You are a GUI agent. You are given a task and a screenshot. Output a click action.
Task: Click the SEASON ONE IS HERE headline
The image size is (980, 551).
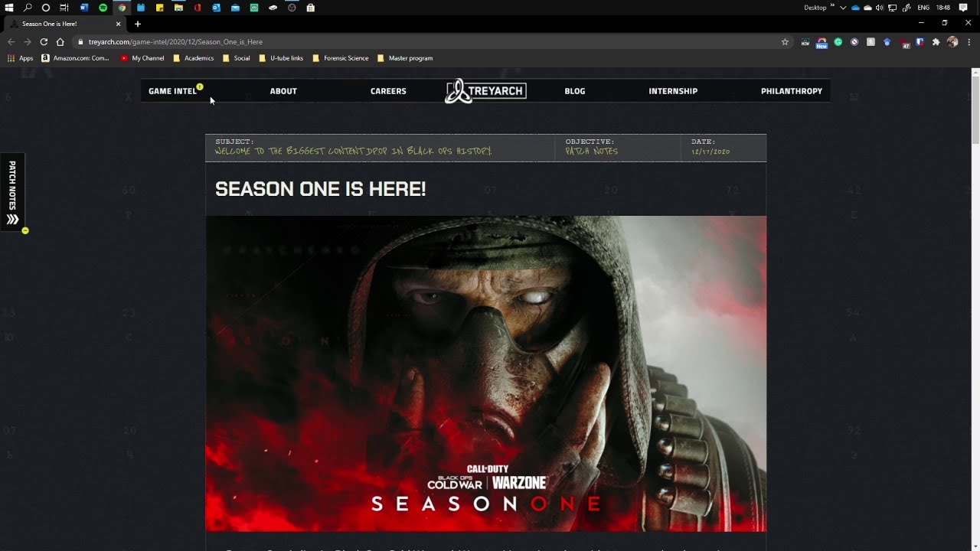tap(320, 189)
